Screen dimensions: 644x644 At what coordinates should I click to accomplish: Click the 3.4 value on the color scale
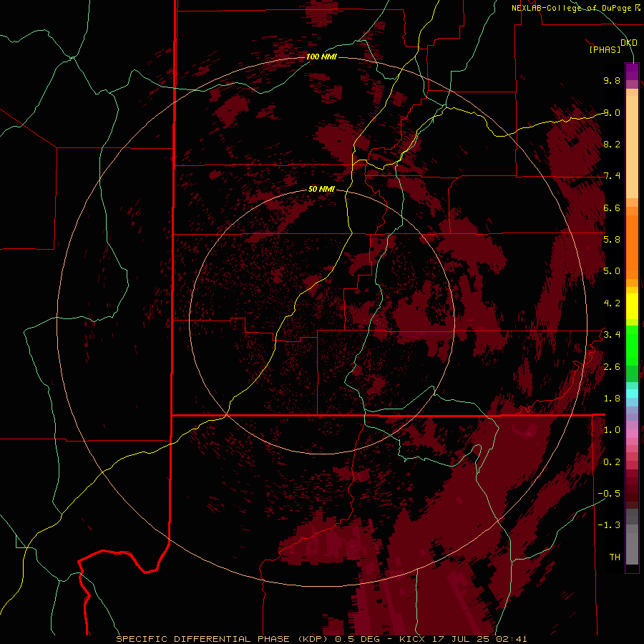(x=612, y=335)
